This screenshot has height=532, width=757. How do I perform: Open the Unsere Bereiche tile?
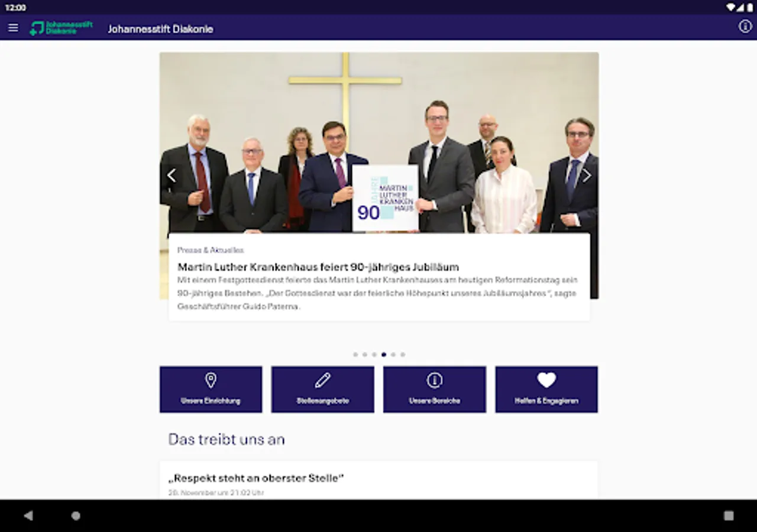tap(435, 389)
